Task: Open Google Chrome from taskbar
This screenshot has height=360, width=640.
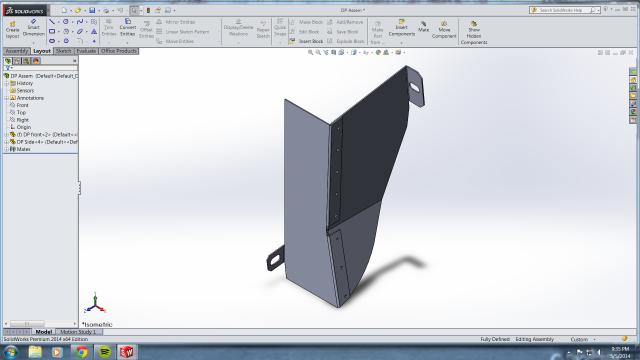Action: pos(81,352)
